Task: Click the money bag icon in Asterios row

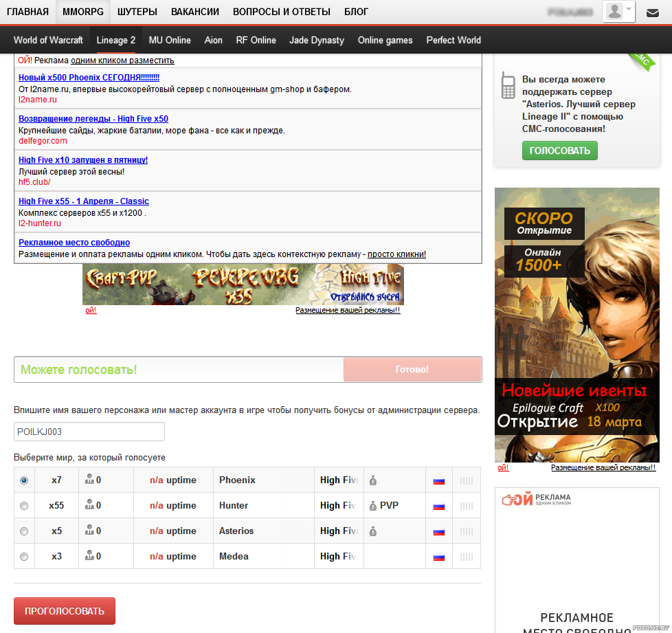Action: (x=373, y=531)
